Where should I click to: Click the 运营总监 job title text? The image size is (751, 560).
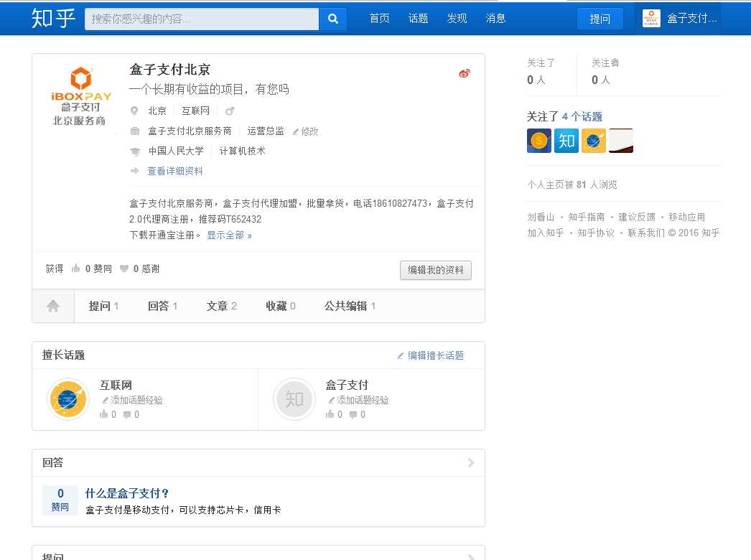click(x=266, y=131)
